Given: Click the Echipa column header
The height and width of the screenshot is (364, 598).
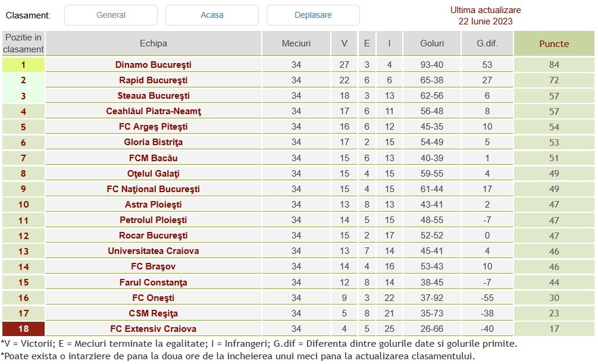Looking at the screenshot, I should 153,43.
